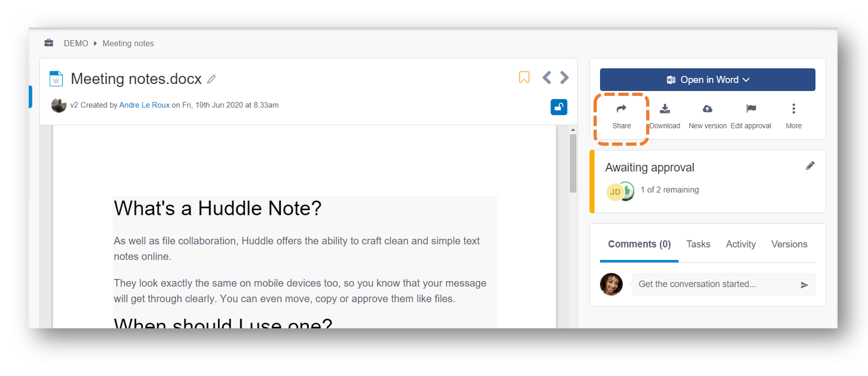Image resolution: width=868 pixels, height=376 pixels.
Task: Click the Word document file icon
Action: [56, 79]
